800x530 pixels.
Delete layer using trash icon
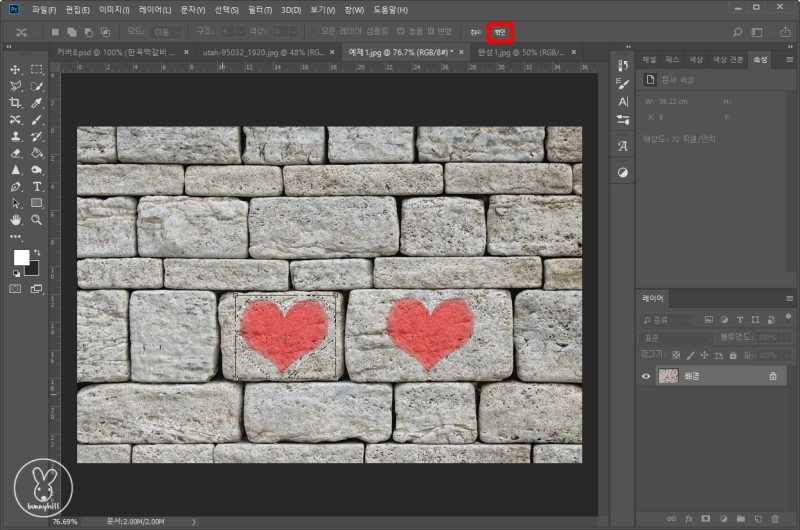click(774, 519)
